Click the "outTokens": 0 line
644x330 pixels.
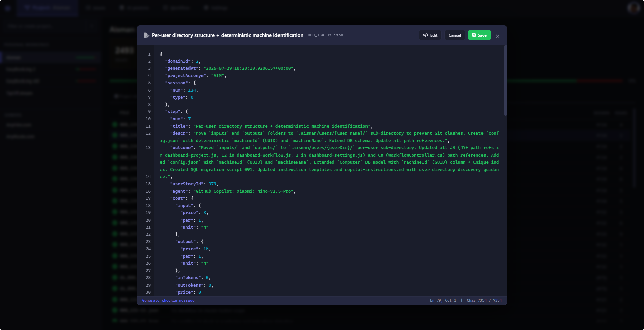(194, 285)
